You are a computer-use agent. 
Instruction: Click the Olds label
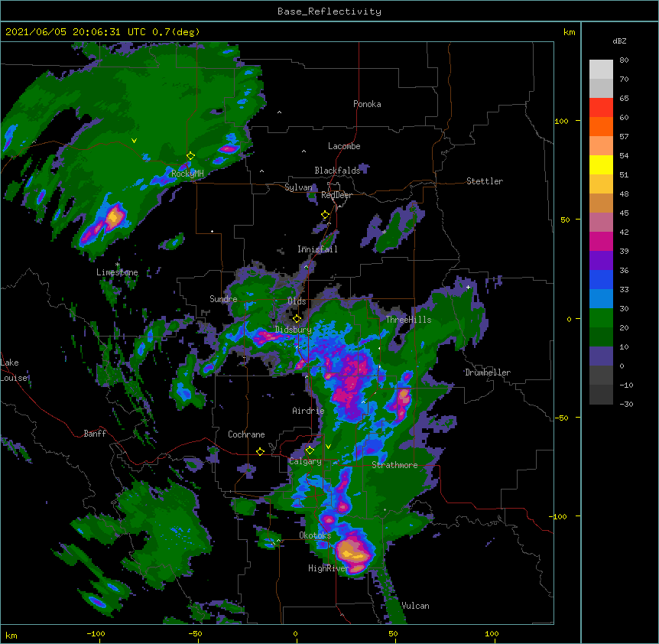tap(297, 301)
